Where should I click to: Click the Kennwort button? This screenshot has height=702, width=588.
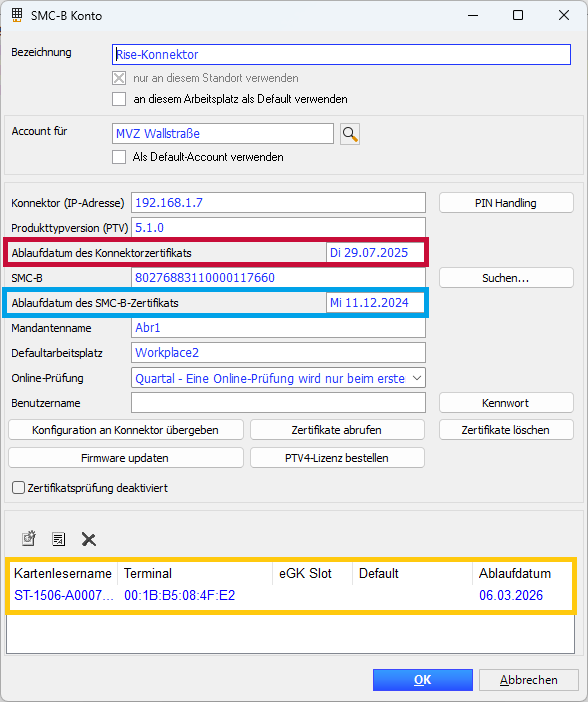506,403
